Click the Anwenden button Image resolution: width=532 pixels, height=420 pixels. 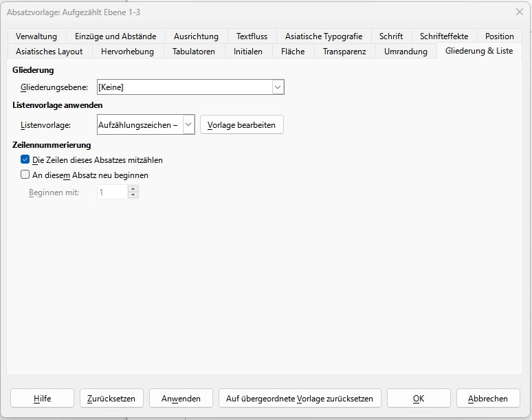181,398
